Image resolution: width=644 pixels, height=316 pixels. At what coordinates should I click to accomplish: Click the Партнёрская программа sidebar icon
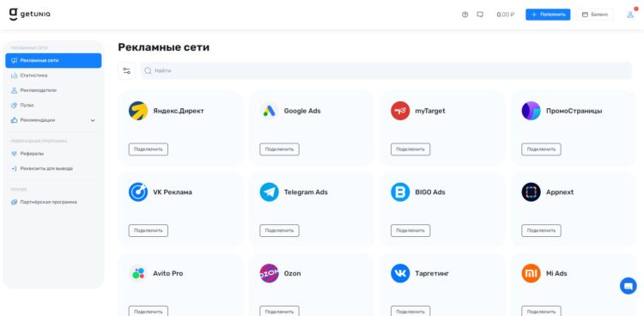[14, 202]
